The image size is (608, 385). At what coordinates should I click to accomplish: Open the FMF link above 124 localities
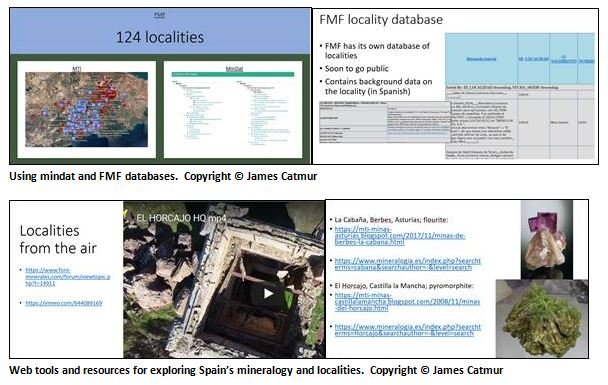click(x=159, y=15)
